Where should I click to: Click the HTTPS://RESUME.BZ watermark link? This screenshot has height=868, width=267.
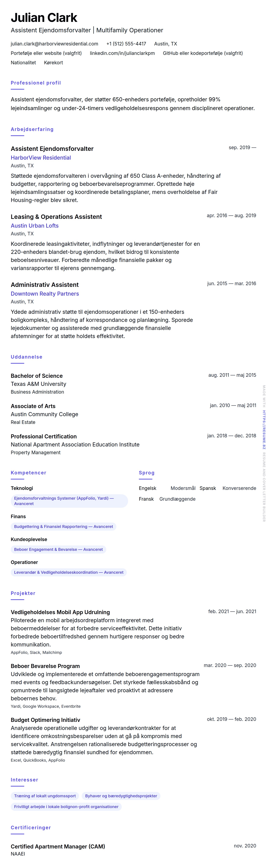pos(264,430)
